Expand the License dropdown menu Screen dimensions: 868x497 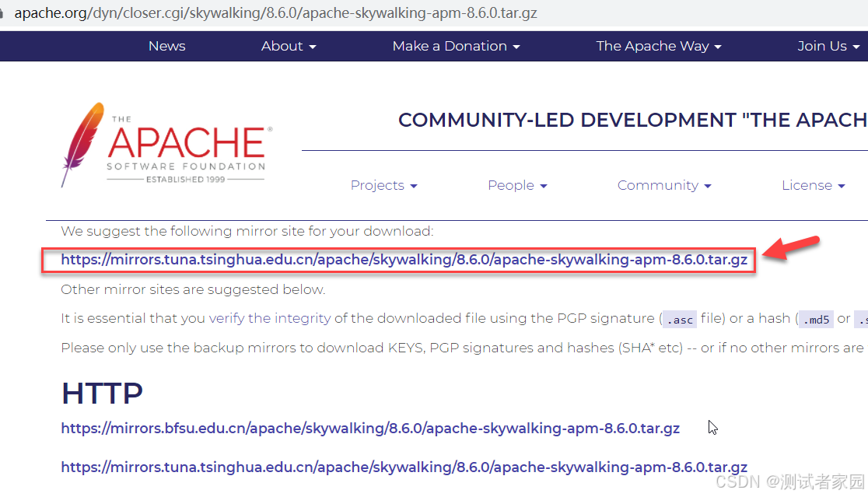(814, 185)
